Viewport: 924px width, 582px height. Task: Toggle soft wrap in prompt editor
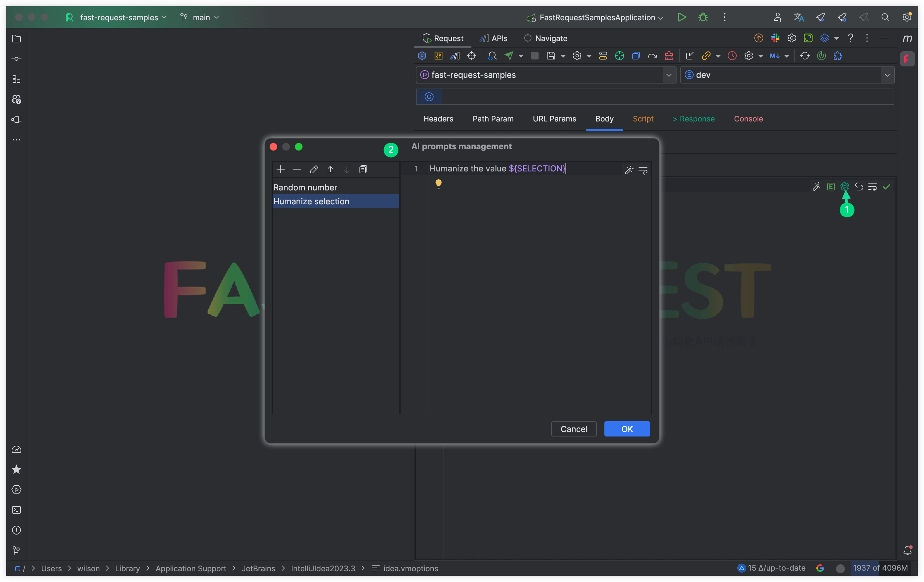click(643, 170)
